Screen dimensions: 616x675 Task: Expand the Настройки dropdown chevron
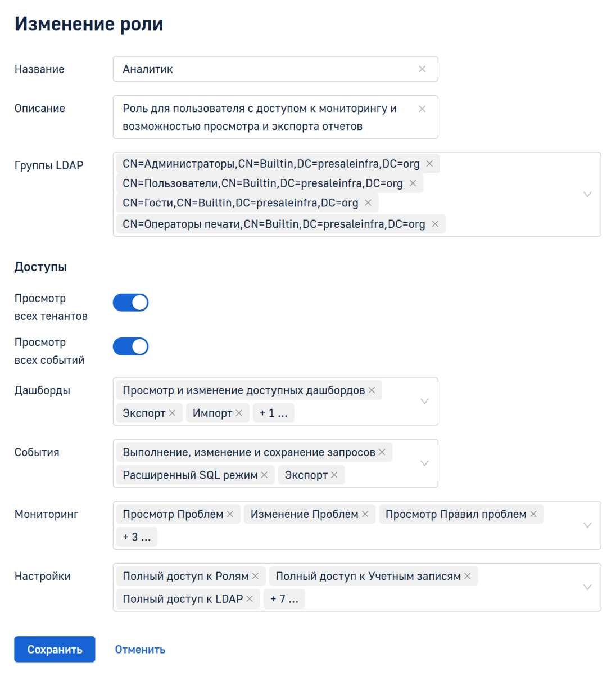(587, 587)
